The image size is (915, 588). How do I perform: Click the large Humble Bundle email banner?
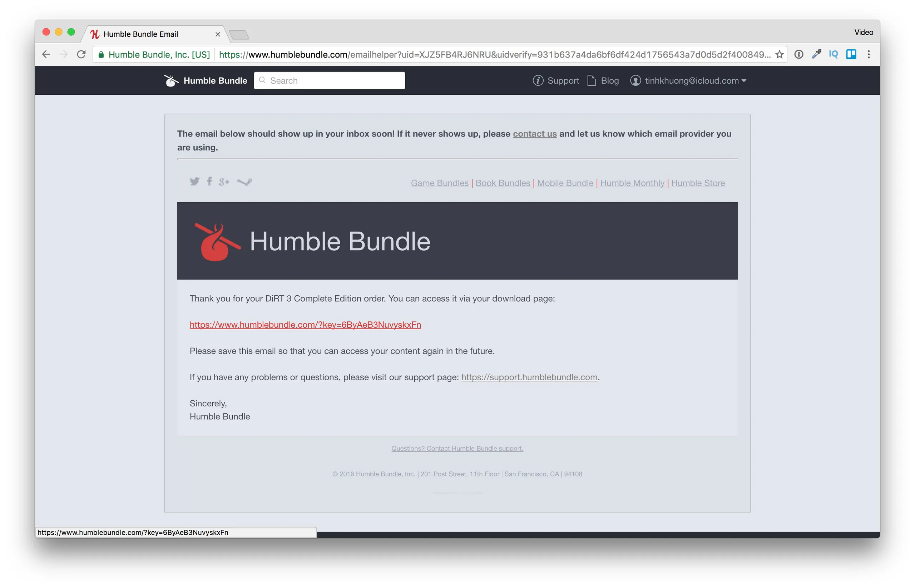coord(457,241)
